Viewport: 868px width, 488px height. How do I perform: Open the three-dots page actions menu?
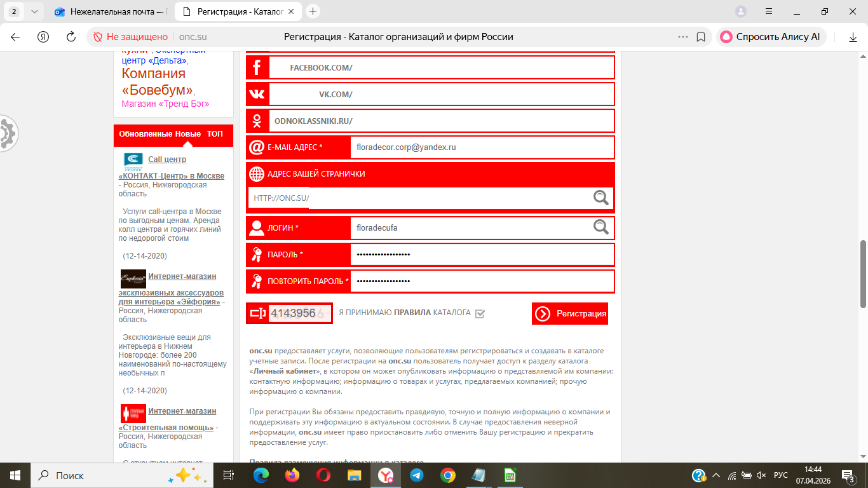click(683, 37)
